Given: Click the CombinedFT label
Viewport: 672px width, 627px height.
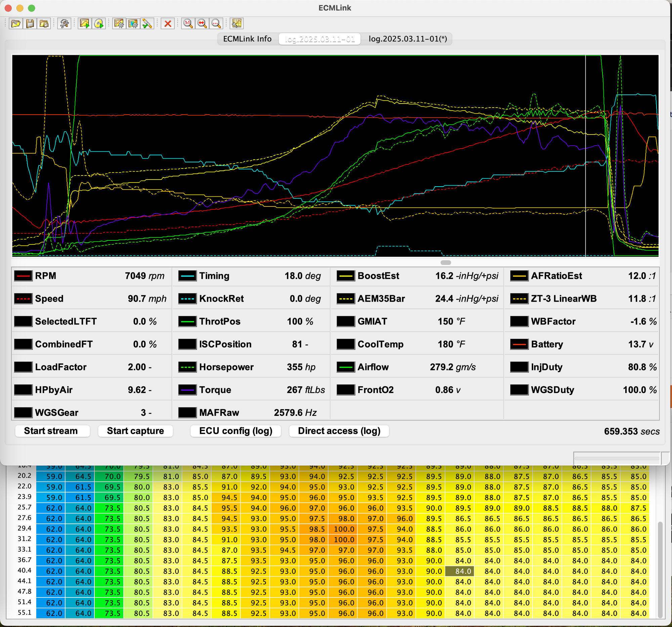Looking at the screenshot, I should (64, 344).
